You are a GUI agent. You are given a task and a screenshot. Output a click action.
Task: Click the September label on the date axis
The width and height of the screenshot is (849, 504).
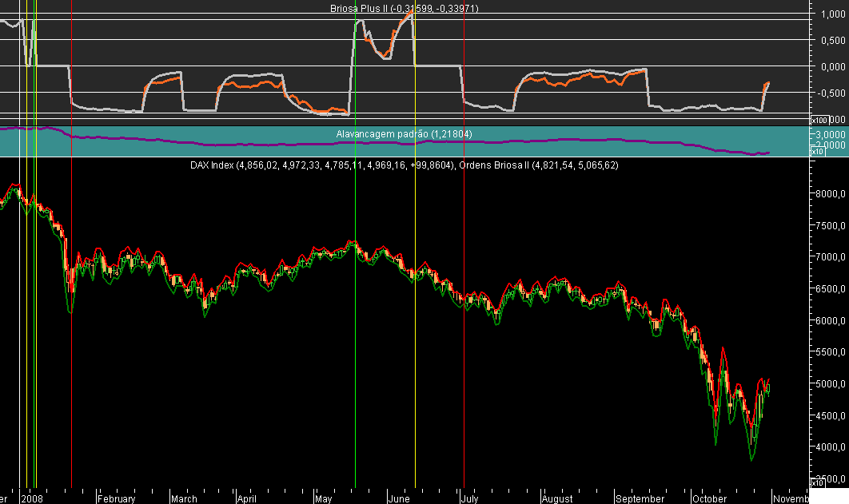[640, 498]
